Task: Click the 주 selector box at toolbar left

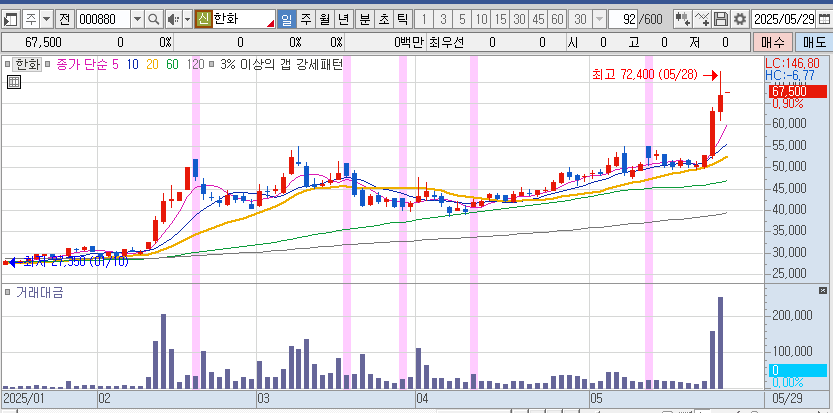Action: click(32, 20)
